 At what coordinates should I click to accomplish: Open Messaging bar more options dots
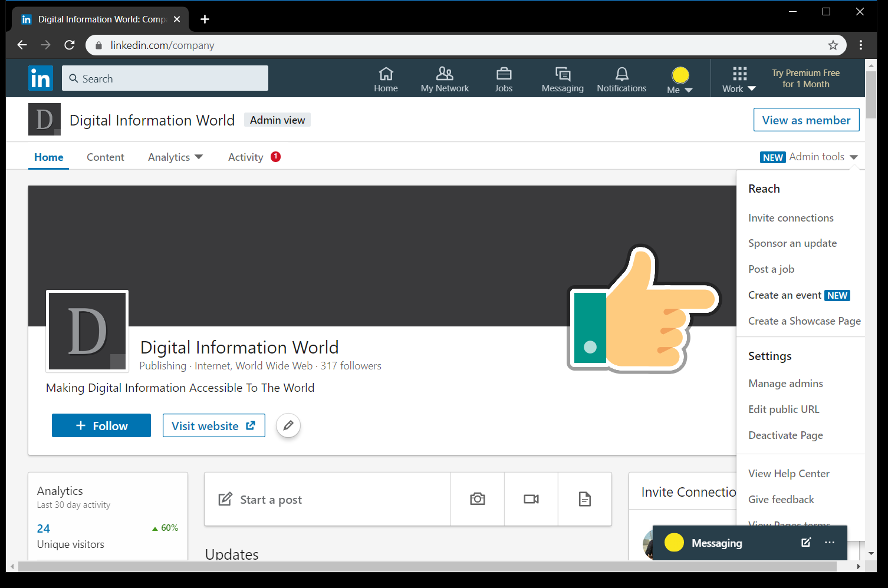click(x=830, y=543)
